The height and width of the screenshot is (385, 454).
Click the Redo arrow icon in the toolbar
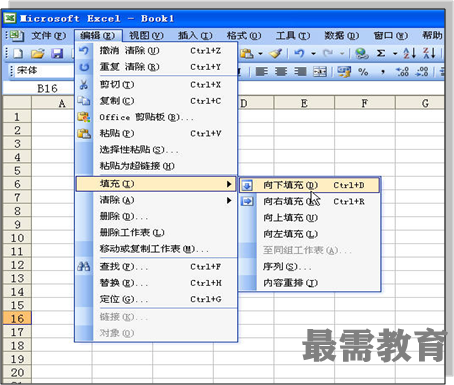tap(328, 53)
